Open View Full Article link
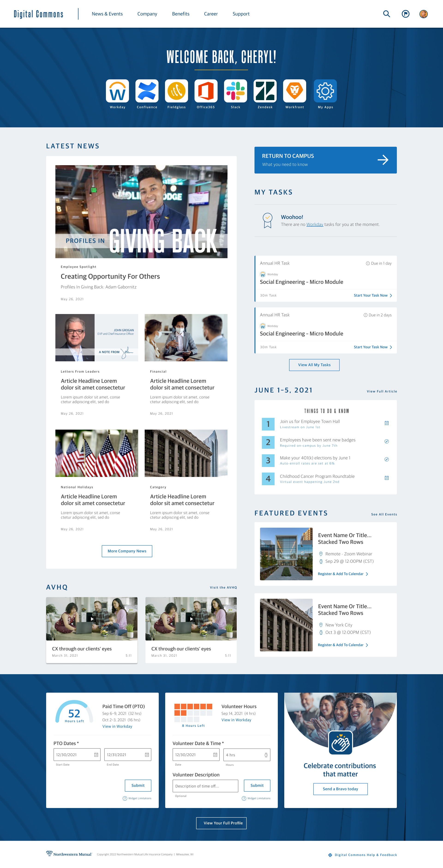 point(382,392)
